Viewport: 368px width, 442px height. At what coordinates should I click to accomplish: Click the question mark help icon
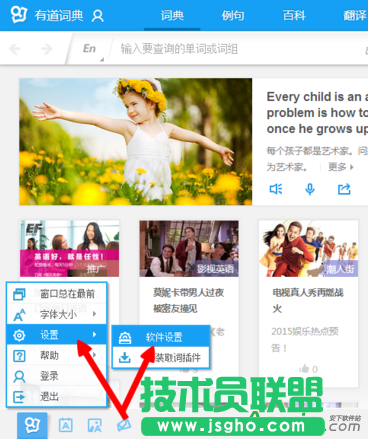pyautogui.click(x=19, y=356)
